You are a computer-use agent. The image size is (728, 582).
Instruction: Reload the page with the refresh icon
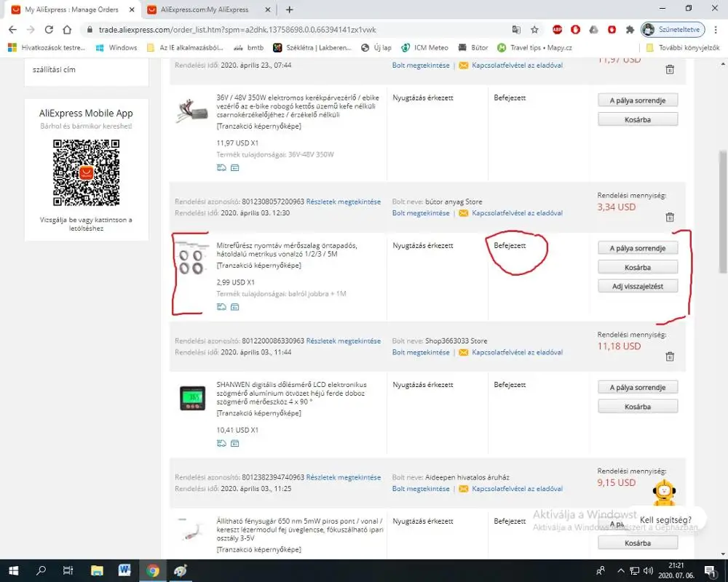49,30
